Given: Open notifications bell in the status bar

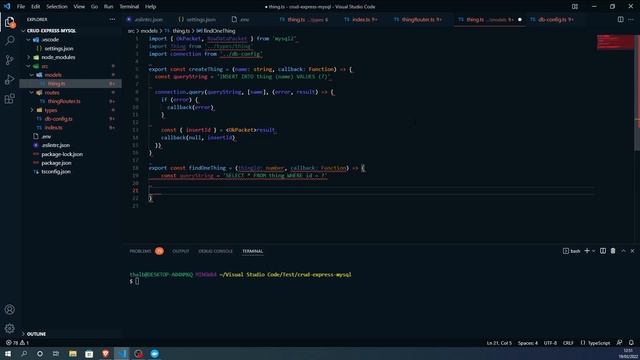Looking at the screenshot, I should pos(631,343).
